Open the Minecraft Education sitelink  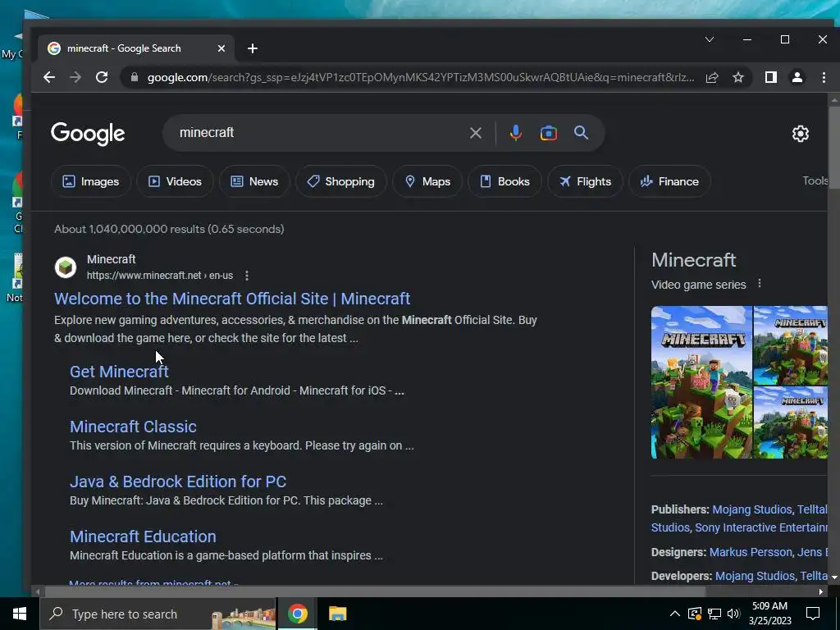point(143,536)
